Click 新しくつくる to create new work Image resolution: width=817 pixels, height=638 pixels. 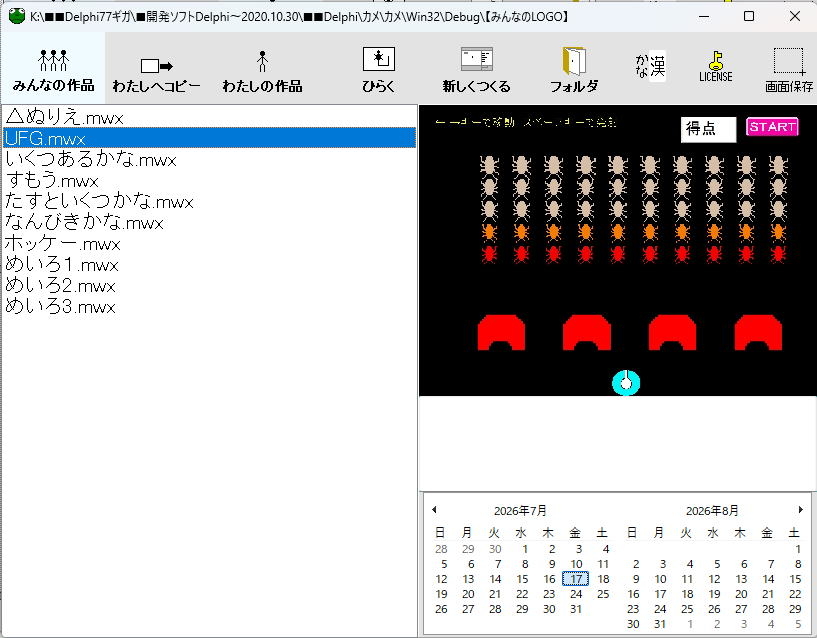pyautogui.click(x=476, y=70)
